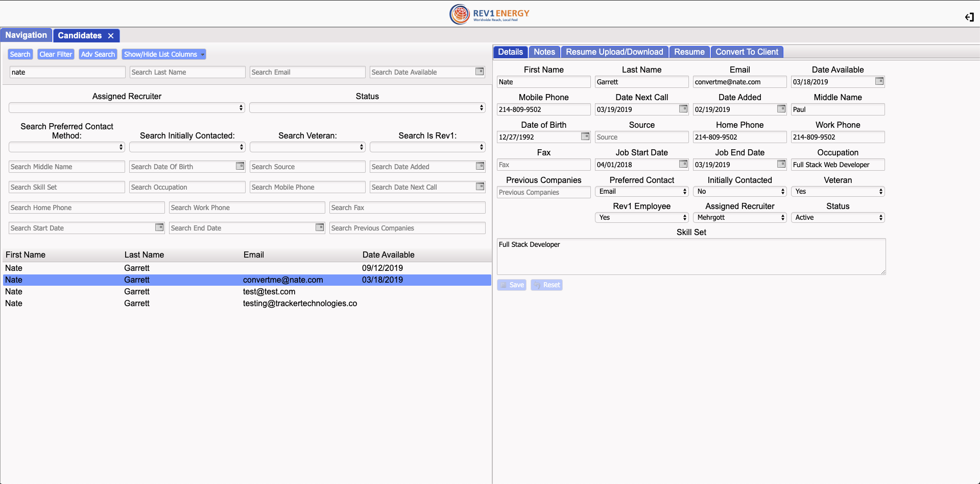Click the Adv Search button

[x=98, y=54]
